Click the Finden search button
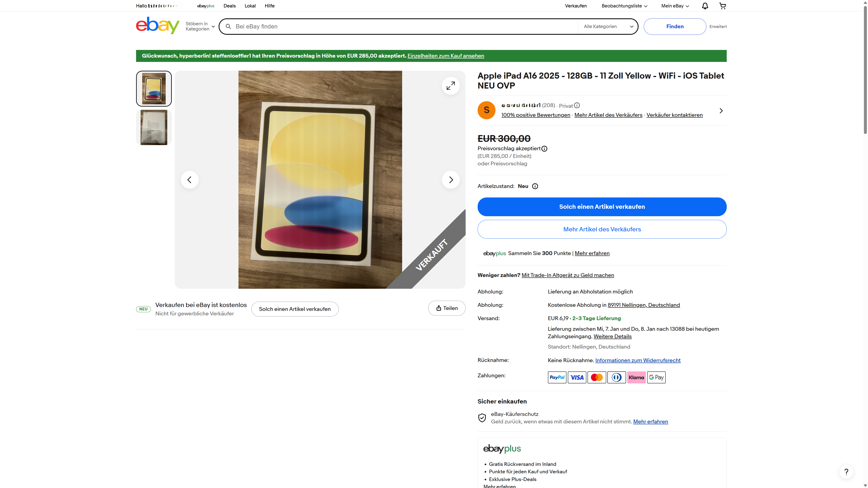This screenshot has width=868, height=488. tap(675, 27)
